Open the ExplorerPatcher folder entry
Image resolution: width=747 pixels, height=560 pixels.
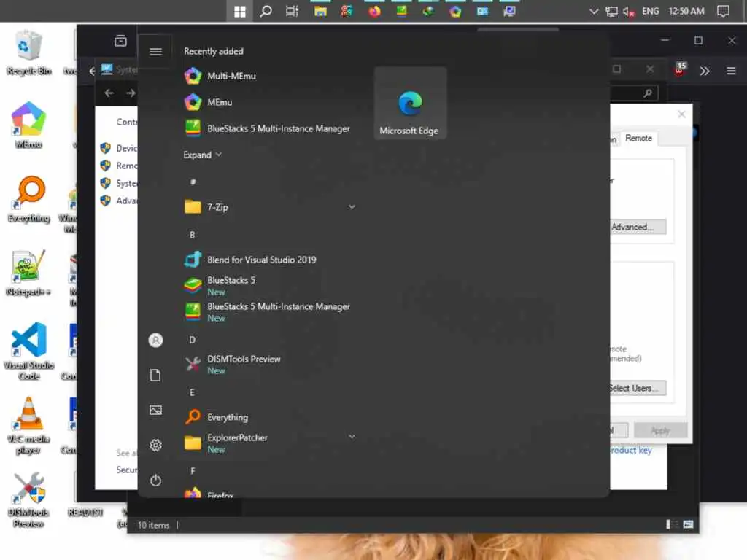coord(271,443)
